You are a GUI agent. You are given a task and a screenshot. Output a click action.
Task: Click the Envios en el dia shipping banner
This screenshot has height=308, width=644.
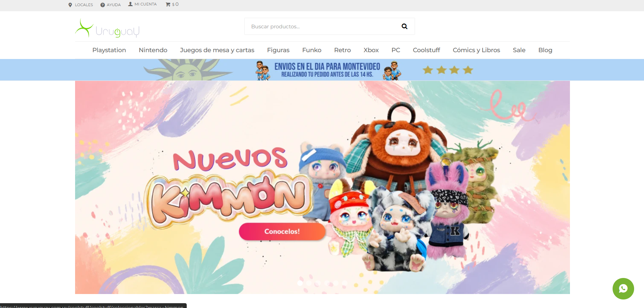click(322, 70)
